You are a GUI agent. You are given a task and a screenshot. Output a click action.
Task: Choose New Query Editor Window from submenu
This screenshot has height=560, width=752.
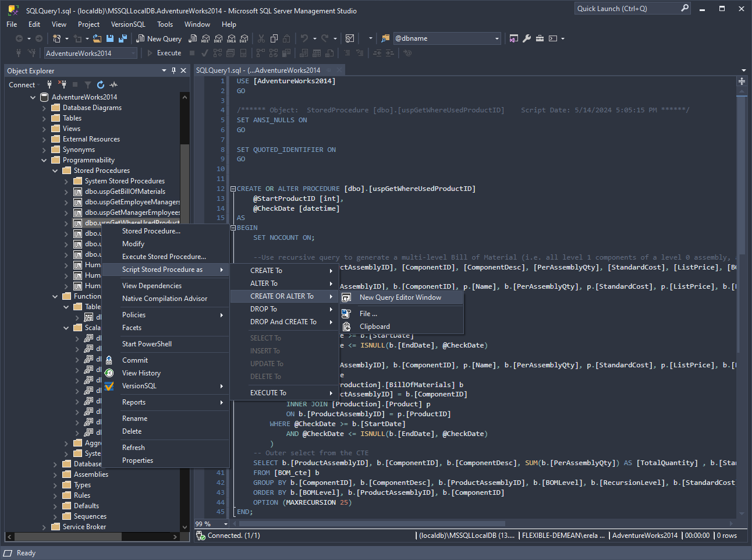click(x=400, y=297)
